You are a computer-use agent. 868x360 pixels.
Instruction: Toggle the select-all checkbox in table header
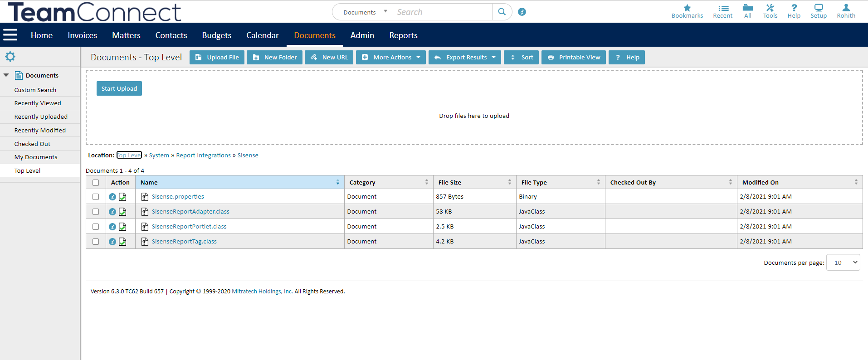[96, 183]
